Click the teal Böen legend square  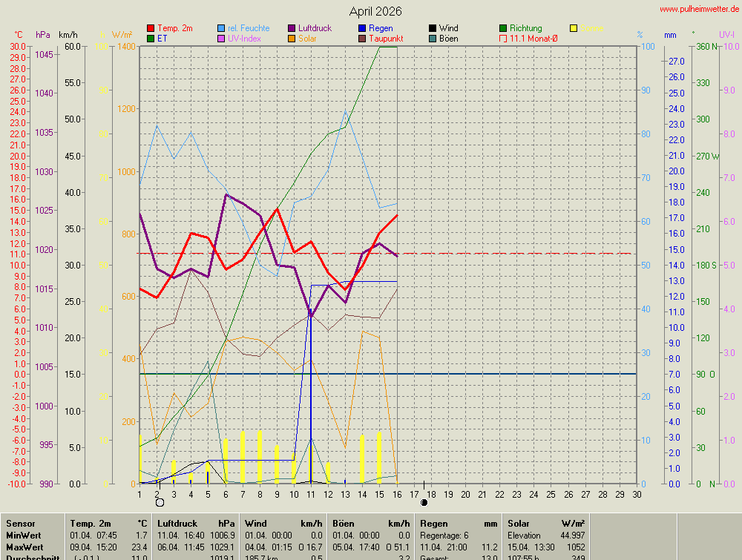pos(433,39)
